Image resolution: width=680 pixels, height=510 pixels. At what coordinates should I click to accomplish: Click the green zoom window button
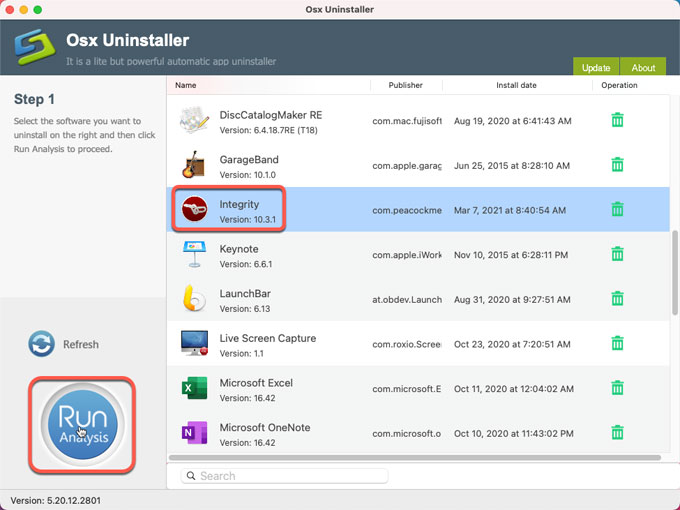[38, 10]
